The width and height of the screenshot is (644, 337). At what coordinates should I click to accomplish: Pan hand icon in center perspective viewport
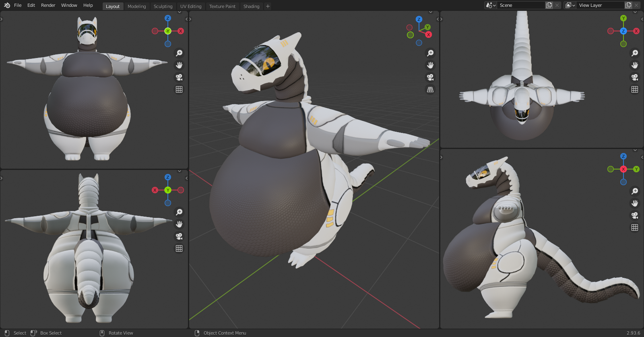pos(430,65)
